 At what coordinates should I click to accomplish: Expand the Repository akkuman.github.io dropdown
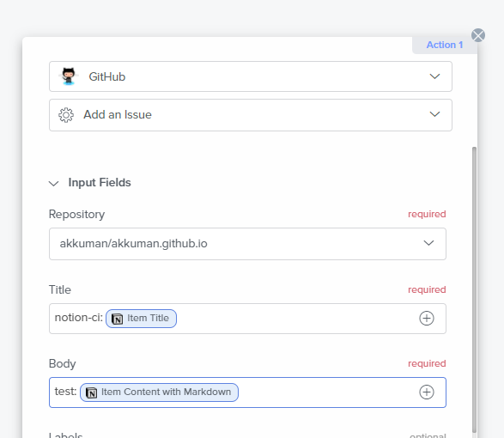click(247, 244)
